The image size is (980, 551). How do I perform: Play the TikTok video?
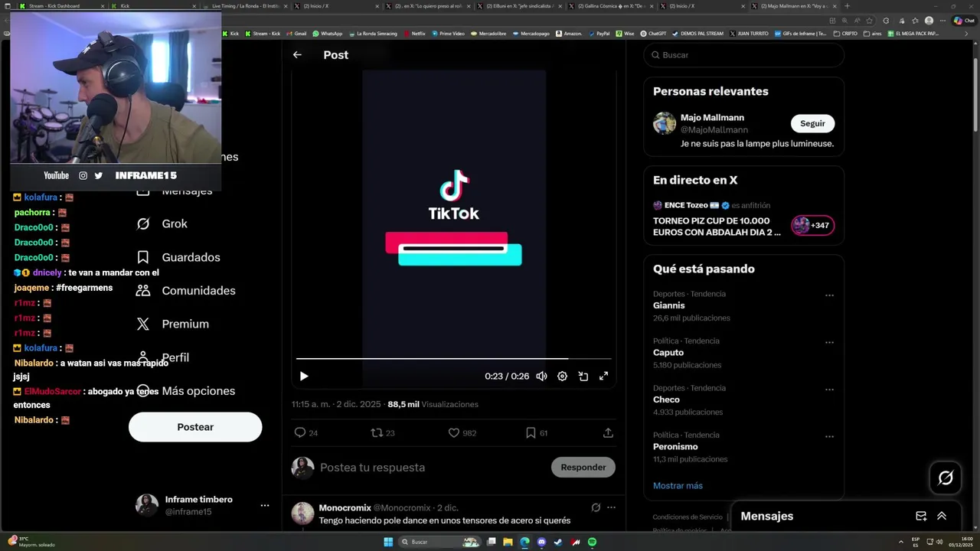304,377
